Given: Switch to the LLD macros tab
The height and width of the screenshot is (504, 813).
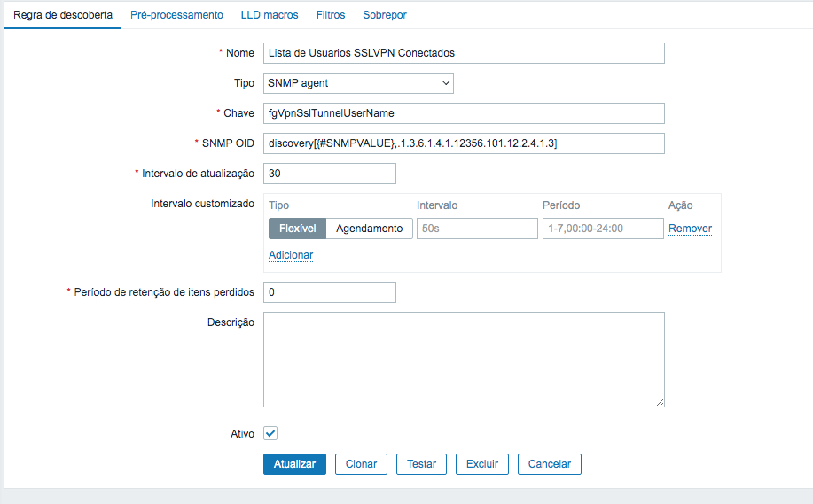Looking at the screenshot, I should (x=270, y=15).
